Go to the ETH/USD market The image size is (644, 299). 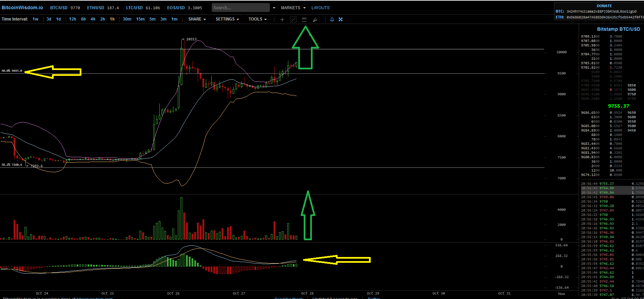[103, 8]
